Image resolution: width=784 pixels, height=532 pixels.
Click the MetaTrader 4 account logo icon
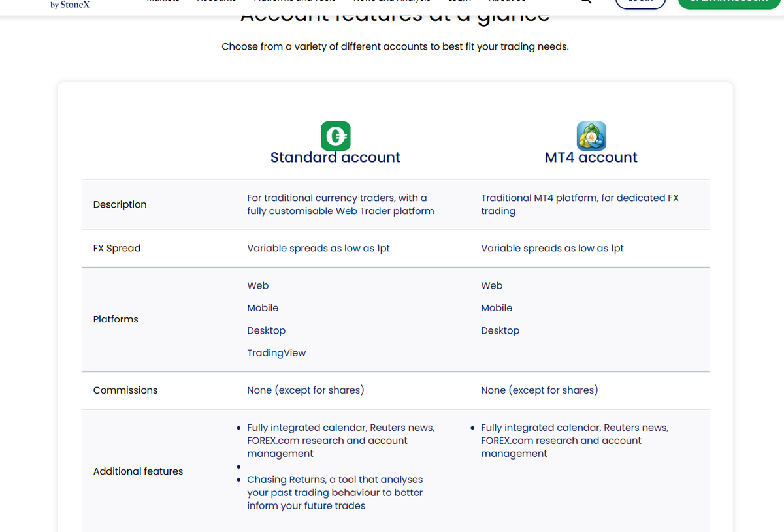pos(591,136)
